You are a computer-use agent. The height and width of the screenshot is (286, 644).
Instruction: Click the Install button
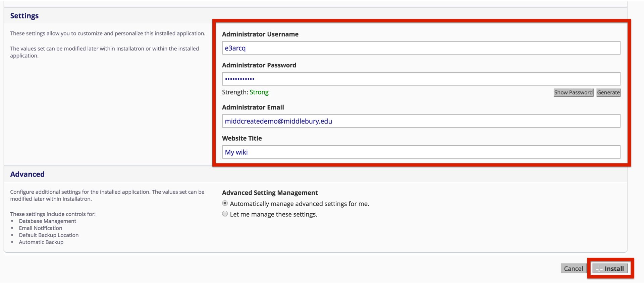click(x=610, y=269)
